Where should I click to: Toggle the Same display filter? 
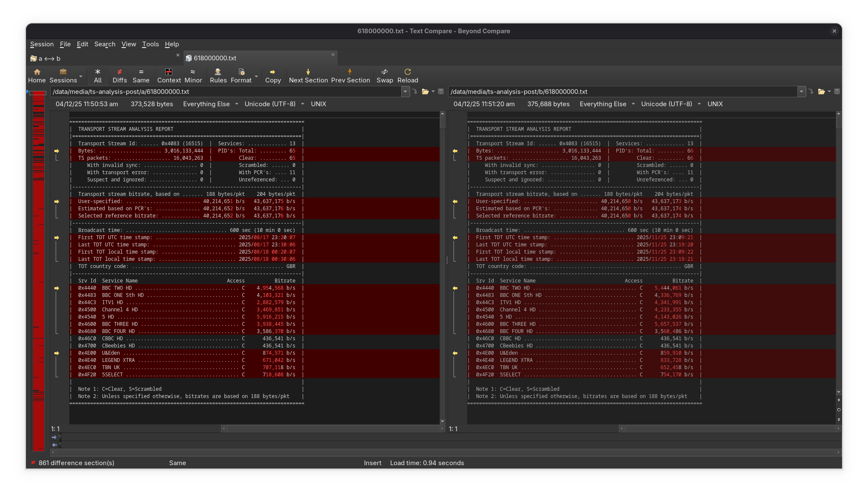pyautogui.click(x=141, y=76)
